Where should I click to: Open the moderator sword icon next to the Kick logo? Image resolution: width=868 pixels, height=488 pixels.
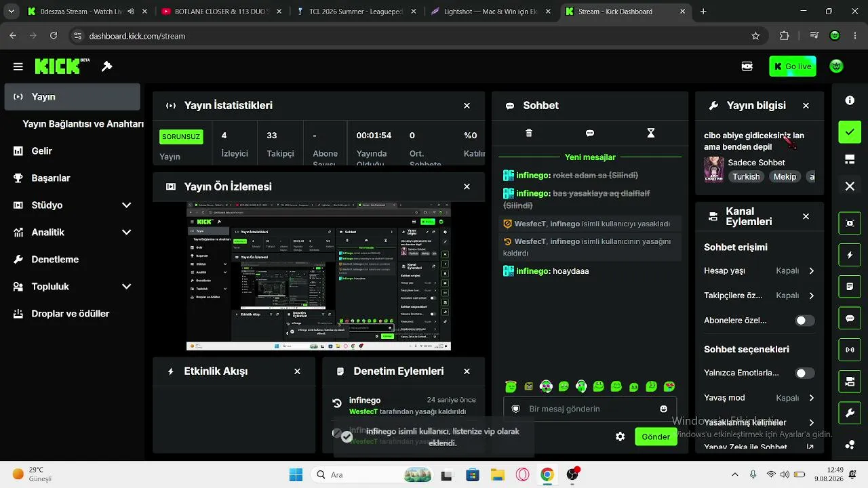pos(106,66)
